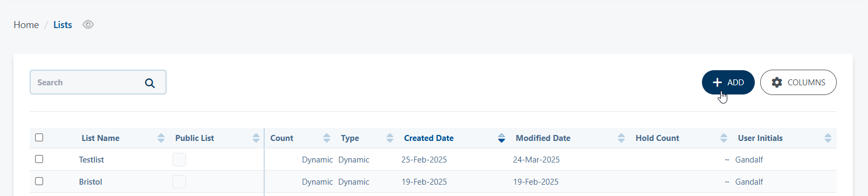Click the 19-Feb-2025 created date for Bristol
The width and height of the screenshot is (868, 196).
[424, 182]
